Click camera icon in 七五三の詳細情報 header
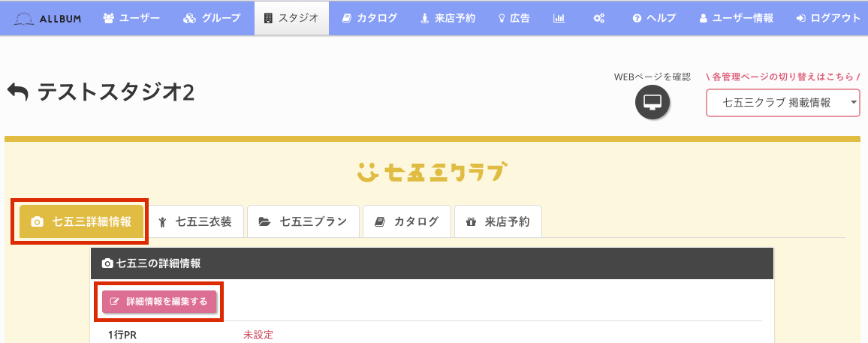The height and width of the screenshot is (343, 868). pyautogui.click(x=108, y=263)
